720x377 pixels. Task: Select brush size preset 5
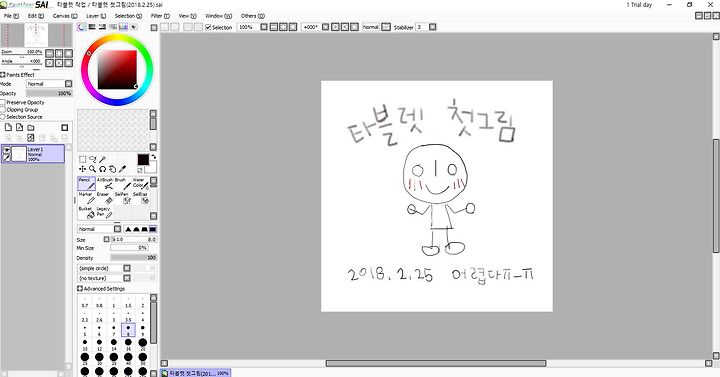pyautogui.click(x=85, y=330)
